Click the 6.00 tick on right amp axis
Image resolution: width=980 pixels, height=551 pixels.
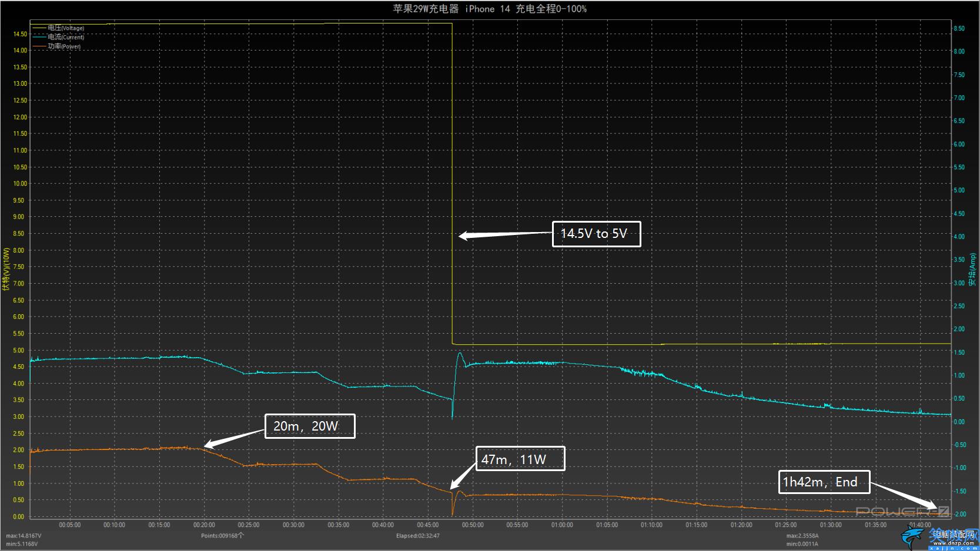coord(959,145)
